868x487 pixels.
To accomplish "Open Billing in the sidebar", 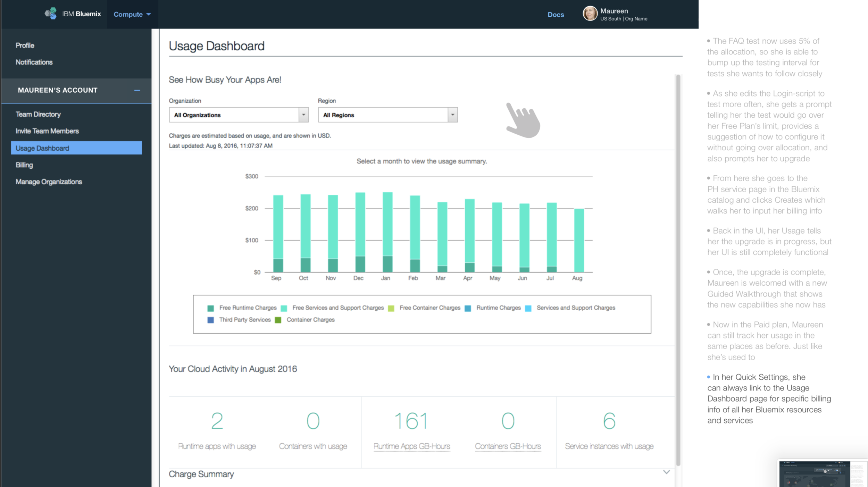I will pos(24,165).
